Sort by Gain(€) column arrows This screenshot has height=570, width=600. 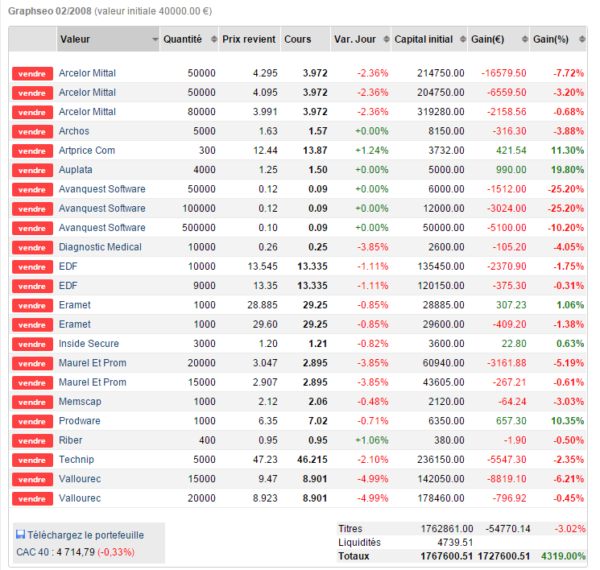[x=525, y=39]
